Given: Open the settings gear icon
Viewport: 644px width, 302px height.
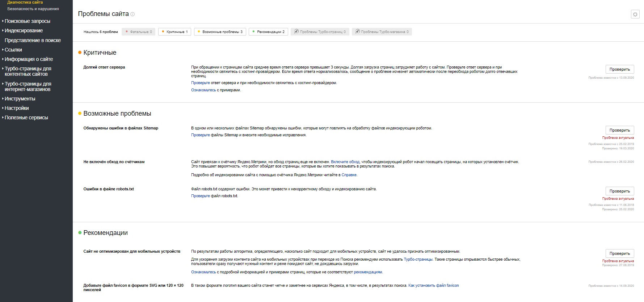Looking at the screenshot, I should (635, 14).
